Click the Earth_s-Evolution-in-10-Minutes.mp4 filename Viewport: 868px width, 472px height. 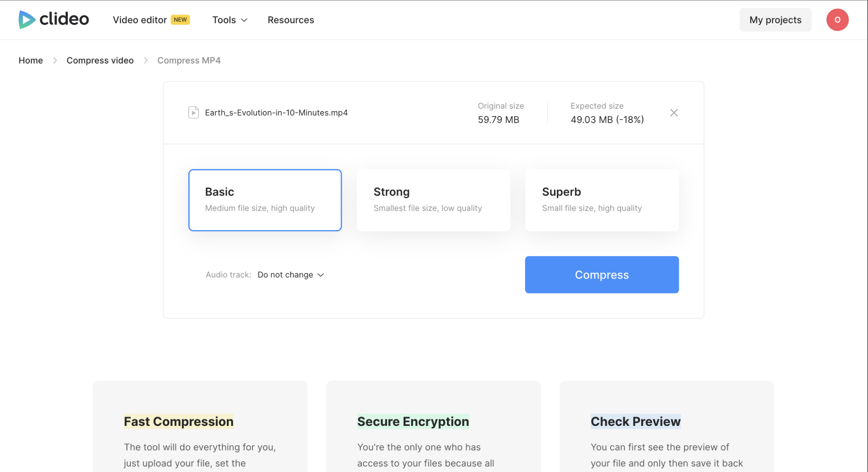point(276,113)
